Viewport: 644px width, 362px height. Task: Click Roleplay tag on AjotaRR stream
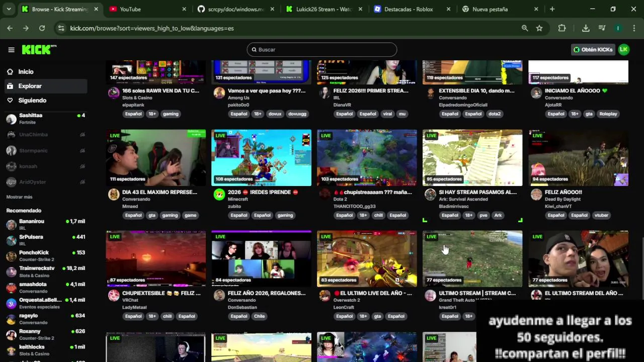608,114
